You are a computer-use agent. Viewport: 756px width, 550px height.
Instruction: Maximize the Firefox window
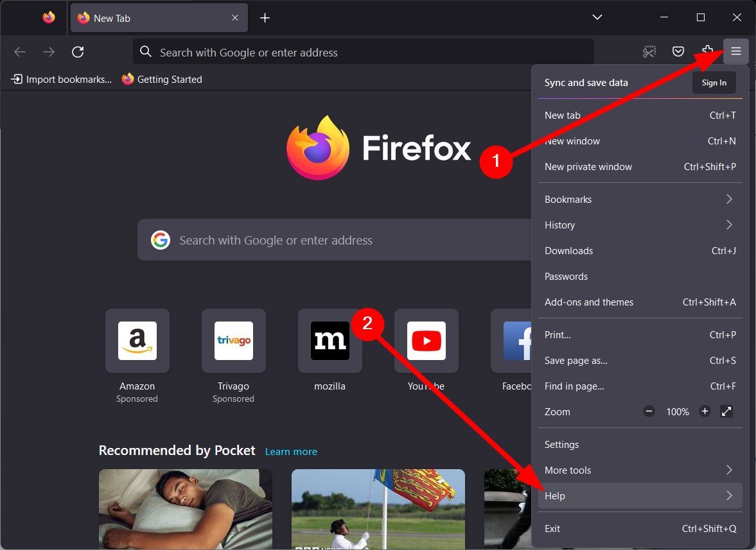coord(701,17)
